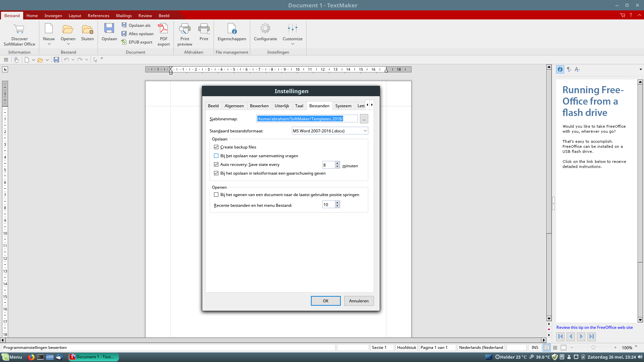Click the tab alignment selector on ruler
Screen dimensions: 644x362
click(5, 69)
